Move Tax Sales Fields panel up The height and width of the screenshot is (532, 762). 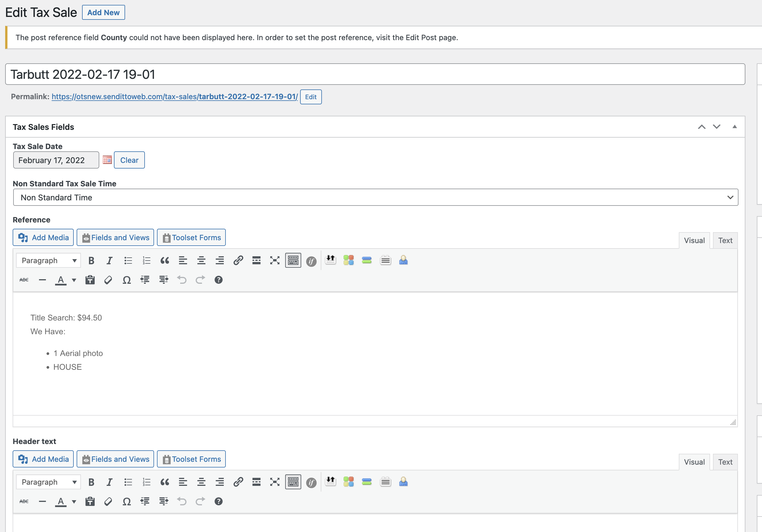coord(701,127)
